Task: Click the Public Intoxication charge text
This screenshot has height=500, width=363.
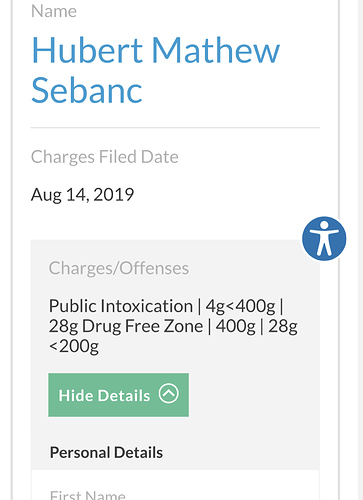Action: [121, 306]
